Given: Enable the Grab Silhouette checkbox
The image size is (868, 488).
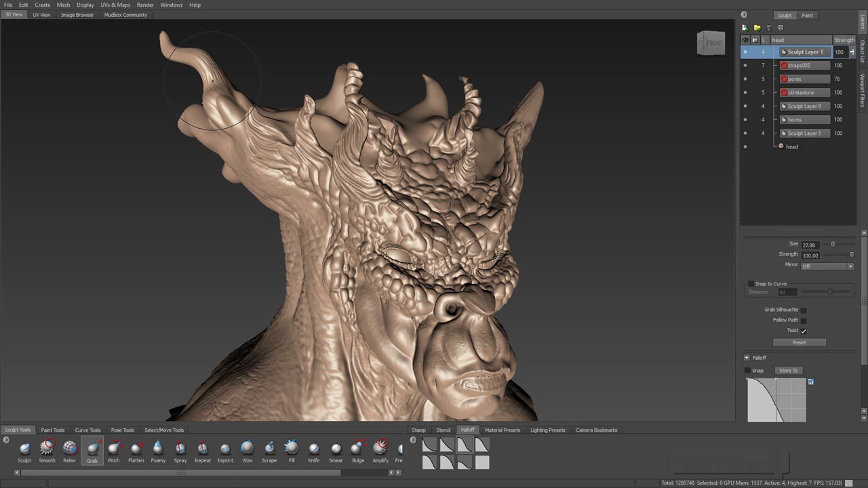Looking at the screenshot, I should [804, 310].
